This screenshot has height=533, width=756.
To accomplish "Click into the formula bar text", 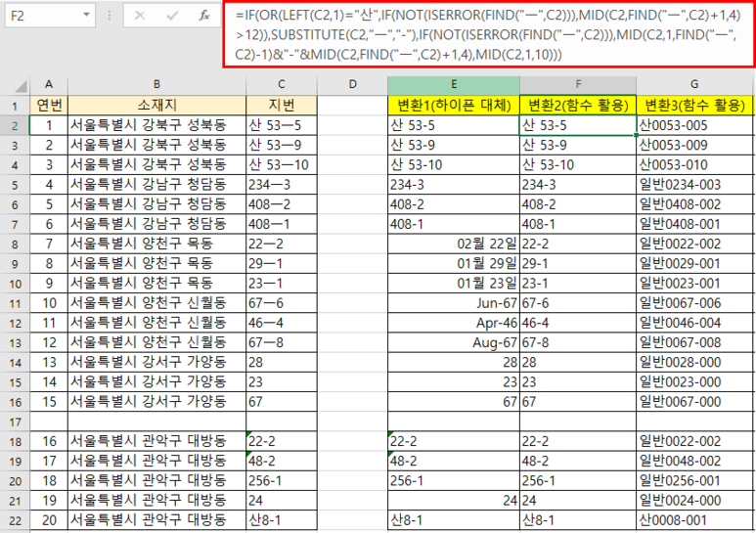I will tap(489, 34).
